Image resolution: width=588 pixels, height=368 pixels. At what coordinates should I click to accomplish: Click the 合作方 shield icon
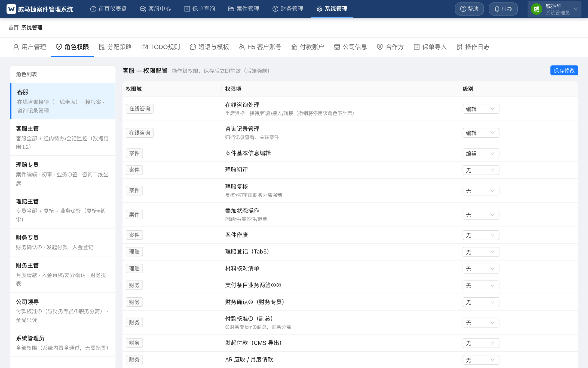380,47
